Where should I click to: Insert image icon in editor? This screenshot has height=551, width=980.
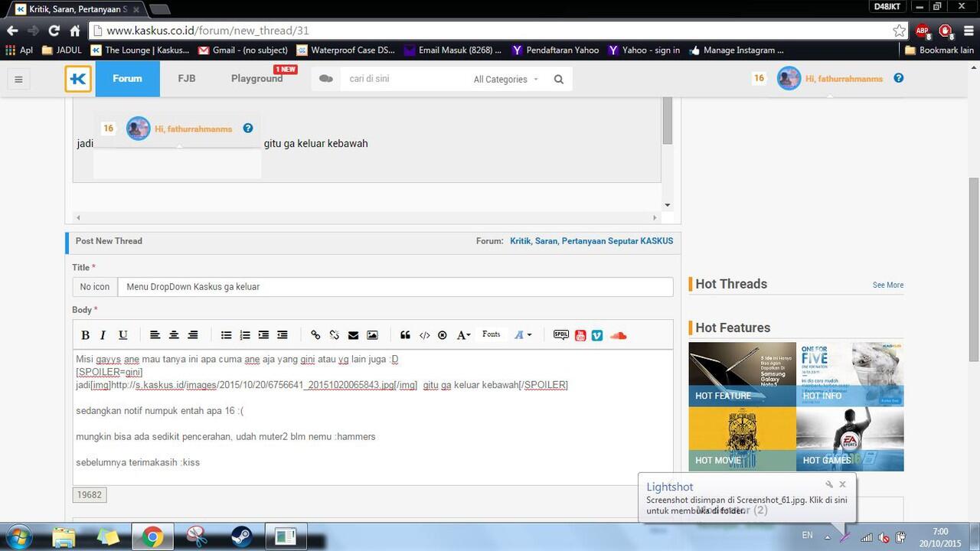[372, 335]
